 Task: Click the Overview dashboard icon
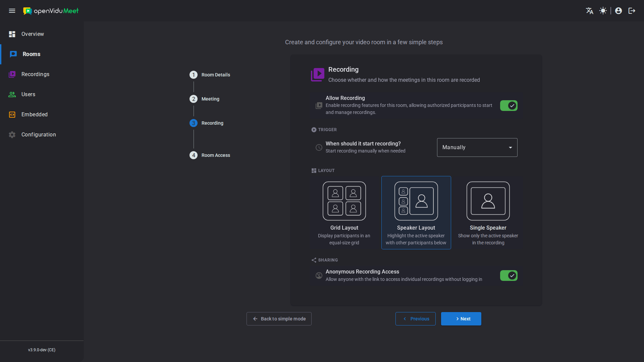pos(12,34)
